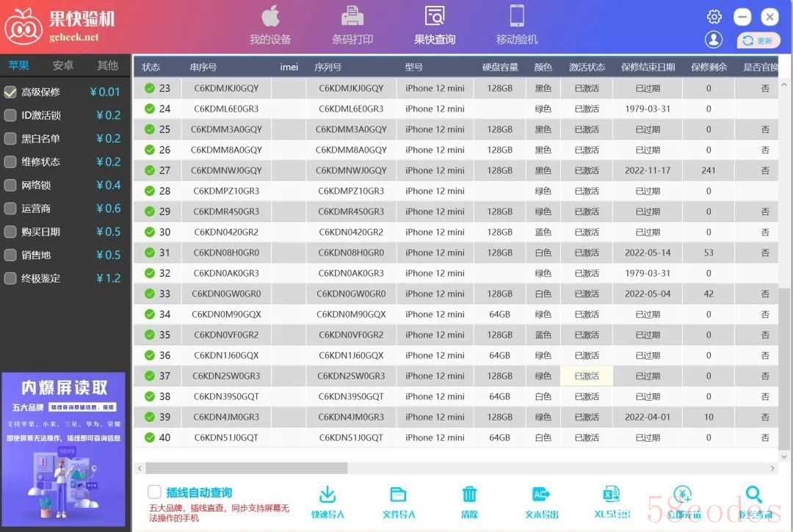Open the 我的设备 Apple icon section
The width and height of the screenshot is (793, 532).
click(270, 25)
